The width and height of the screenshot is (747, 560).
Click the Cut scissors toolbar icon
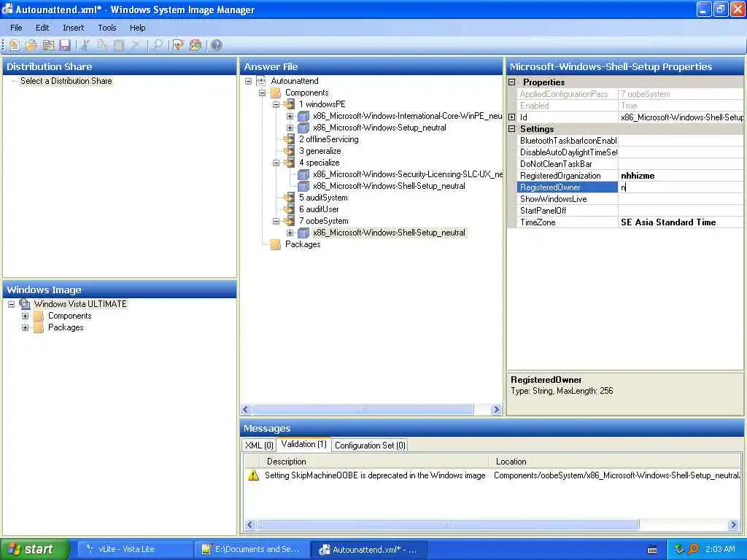(85, 45)
